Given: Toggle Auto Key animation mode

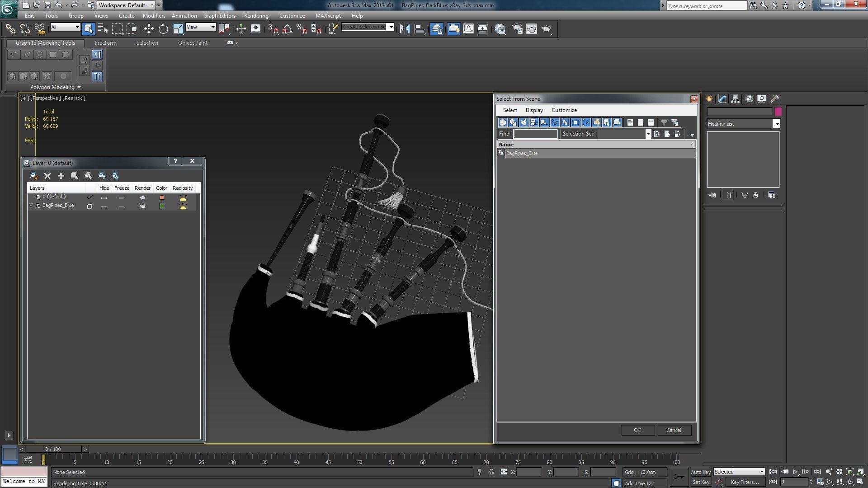Looking at the screenshot, I should coord(700,472).
